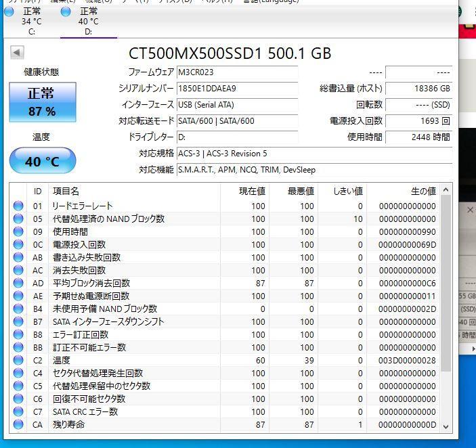
Task: Click the Language menu in menu bar
Action: click(x=271, y=1)
